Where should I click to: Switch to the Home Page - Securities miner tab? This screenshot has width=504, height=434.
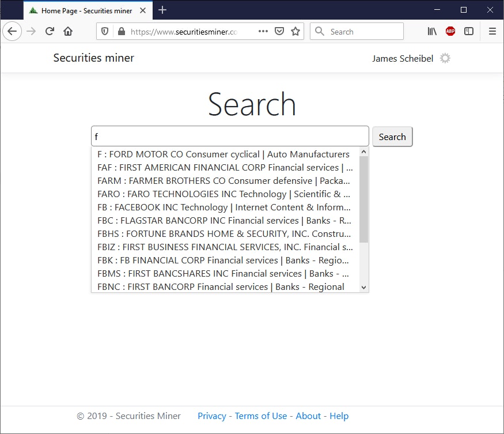click(x=84, y=10)
